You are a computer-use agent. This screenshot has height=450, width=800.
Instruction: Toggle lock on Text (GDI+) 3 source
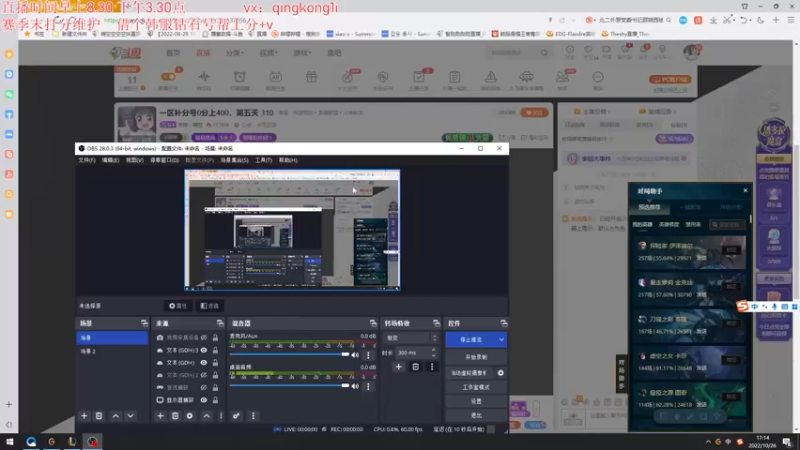pos(215,350)
